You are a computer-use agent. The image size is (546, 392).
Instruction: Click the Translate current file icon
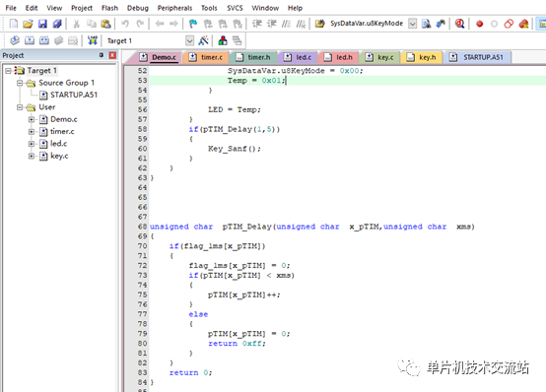coord(15,40)
